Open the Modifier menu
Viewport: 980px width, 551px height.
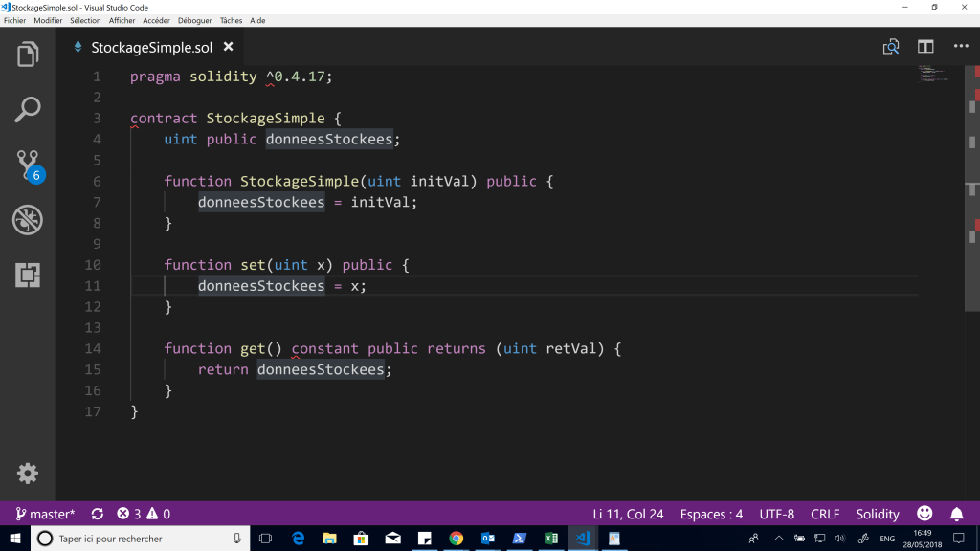48,21
